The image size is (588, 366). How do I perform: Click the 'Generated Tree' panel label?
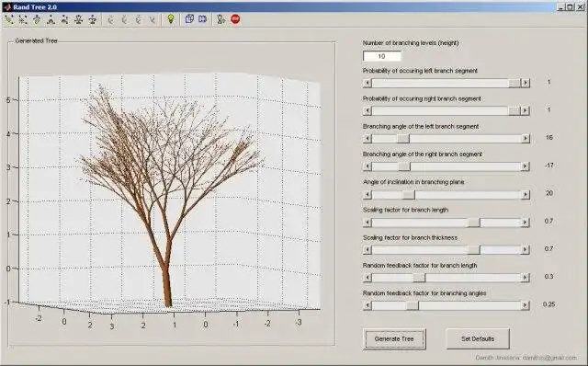tap(37, 40)
